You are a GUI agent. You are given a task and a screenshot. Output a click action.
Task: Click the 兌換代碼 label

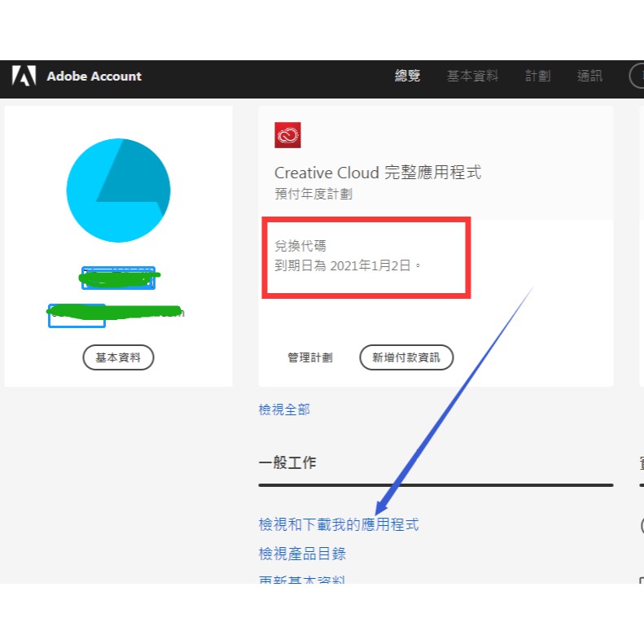300,246
